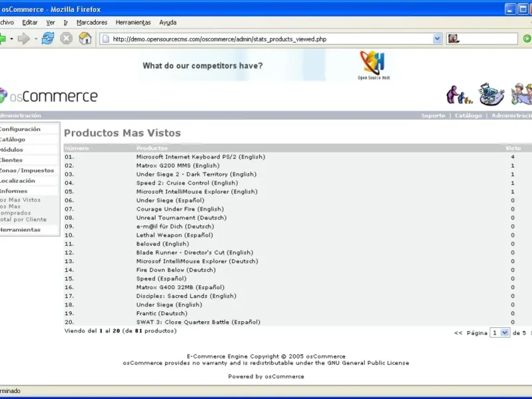Select Matrox G200 MMS (English) row
532x399 pixels.
[297, 166]
